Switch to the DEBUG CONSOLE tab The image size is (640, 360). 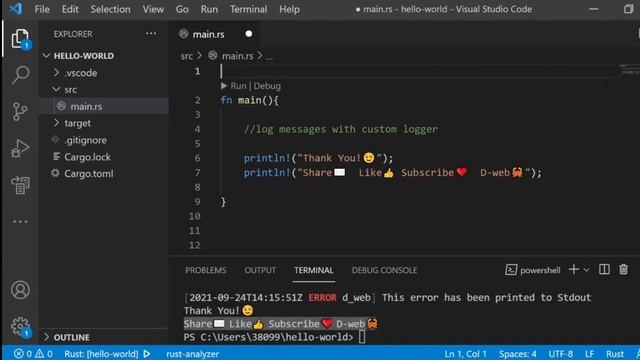[384, 270]
